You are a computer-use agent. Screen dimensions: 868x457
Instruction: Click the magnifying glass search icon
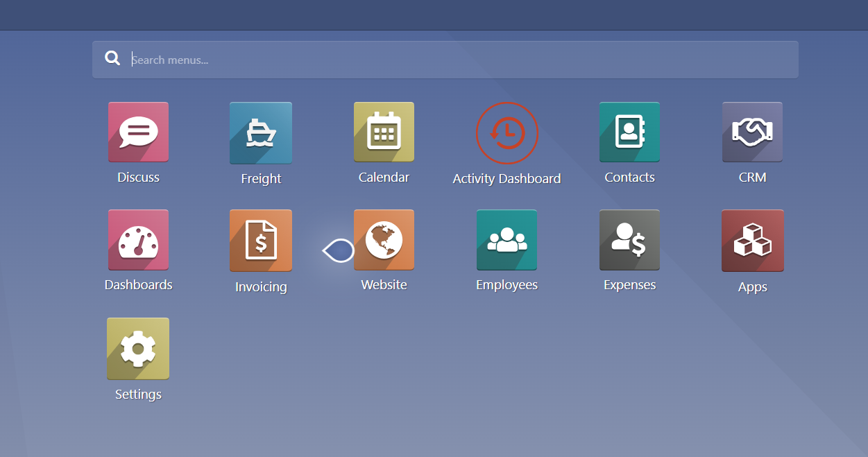click(112, 59)
